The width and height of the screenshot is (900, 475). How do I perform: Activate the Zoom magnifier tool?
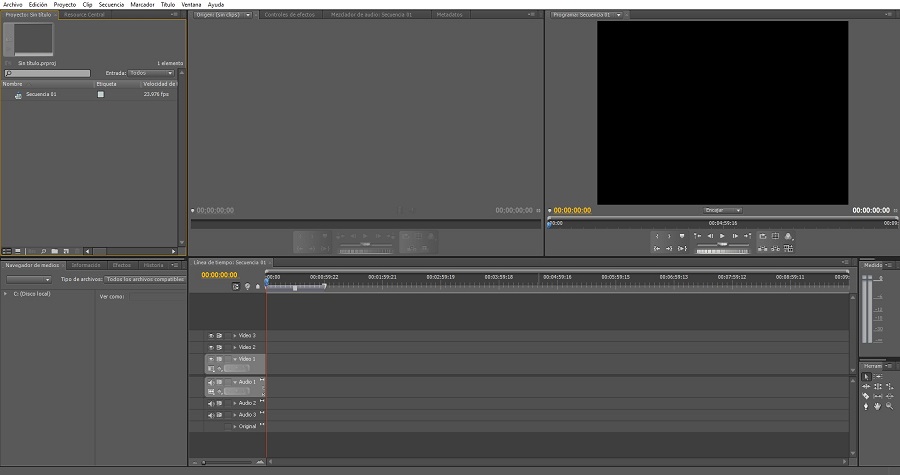(889, 406)
